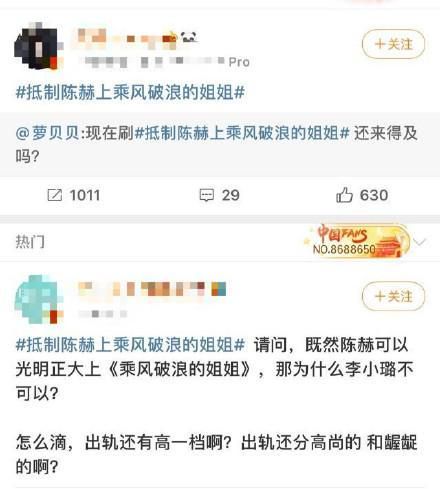View the repost count 1011
The height and width of the screenshot is (489, 440).
coord(85,195)
